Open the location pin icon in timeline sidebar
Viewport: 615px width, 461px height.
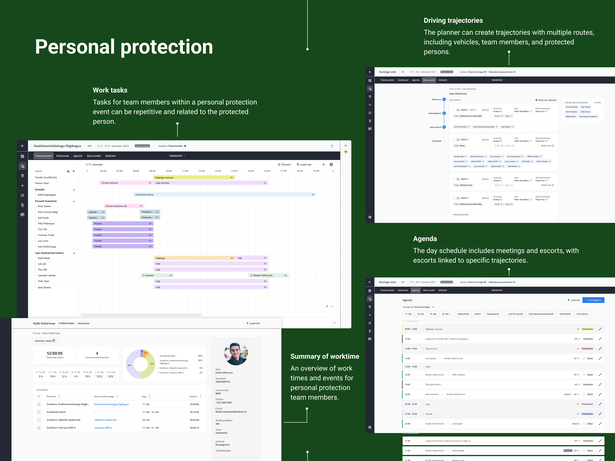coord(22,175)
